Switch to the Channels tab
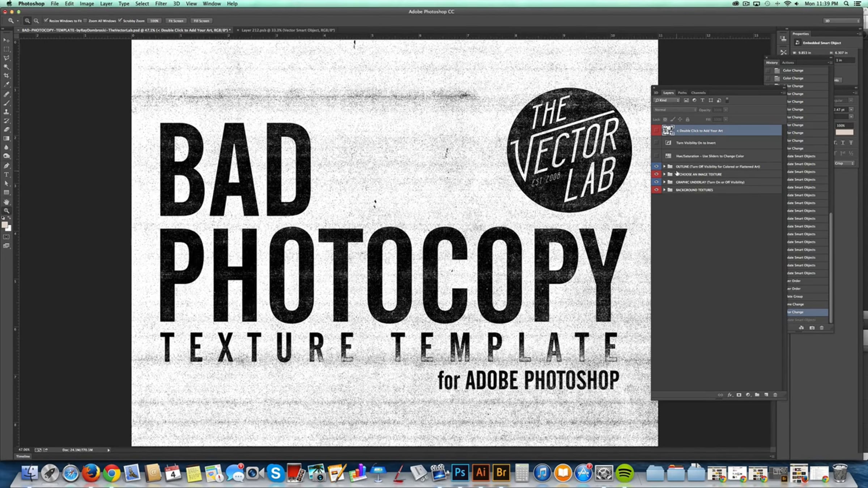 (698, 93)
